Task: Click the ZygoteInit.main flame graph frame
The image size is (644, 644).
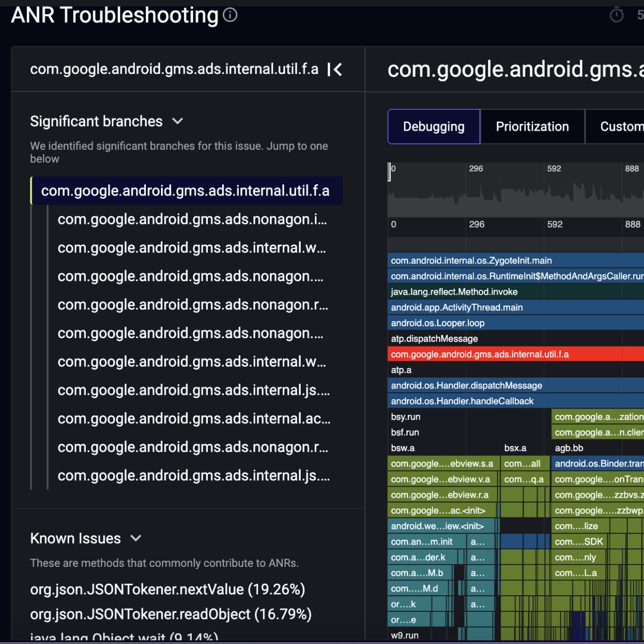Action: pyautogui.click(x=471, y=260)
